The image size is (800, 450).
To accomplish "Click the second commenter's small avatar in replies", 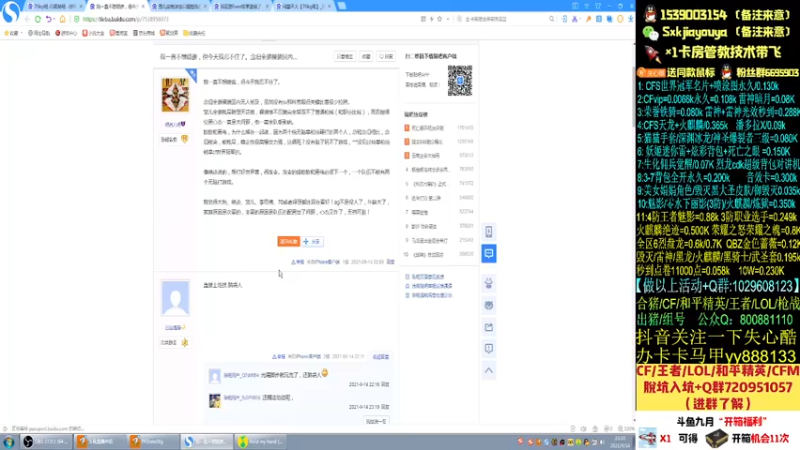I will (215, 400).
